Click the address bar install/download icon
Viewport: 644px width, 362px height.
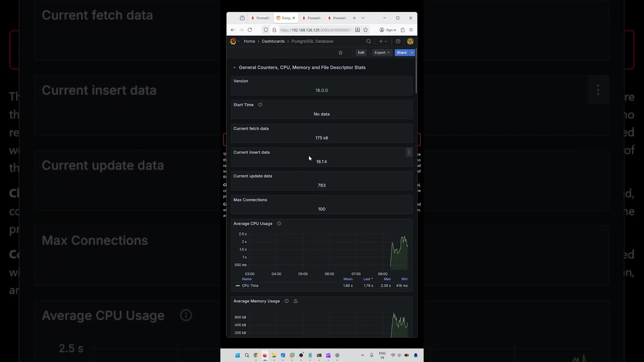coord(358,30)
